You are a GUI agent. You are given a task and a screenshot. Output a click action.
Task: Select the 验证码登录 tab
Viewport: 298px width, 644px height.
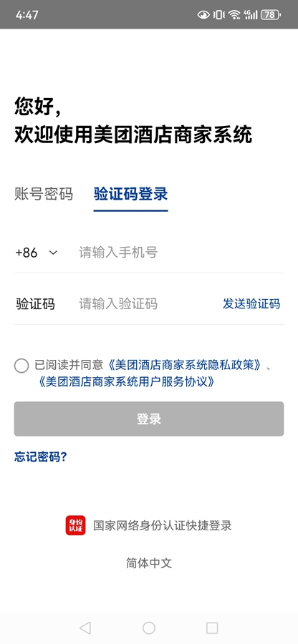tap(130, 193)
